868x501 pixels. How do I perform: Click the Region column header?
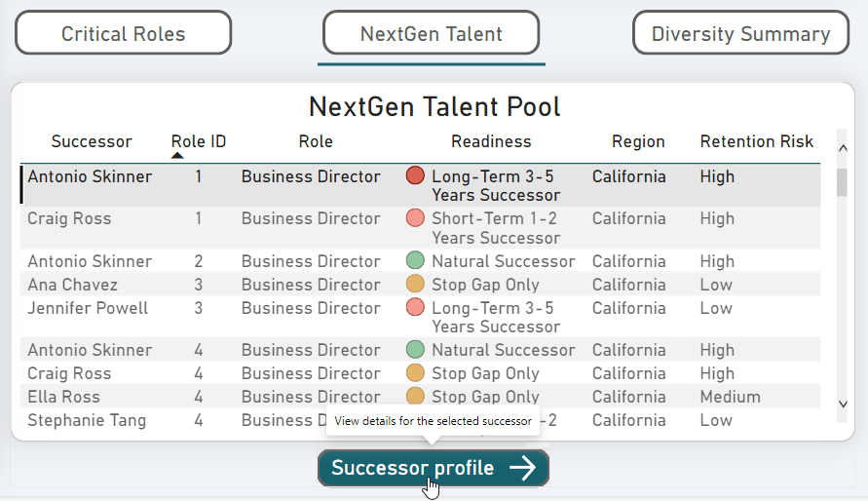(638, 141)
